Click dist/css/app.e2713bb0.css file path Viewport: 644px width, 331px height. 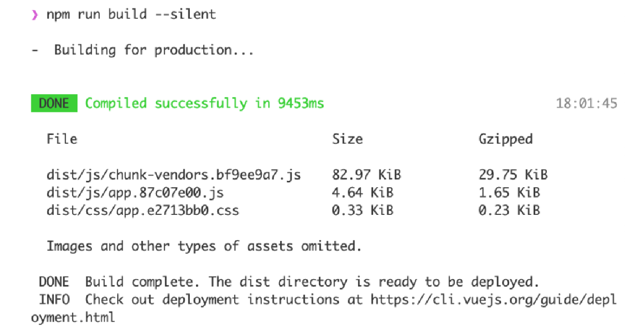click(143, 211)
